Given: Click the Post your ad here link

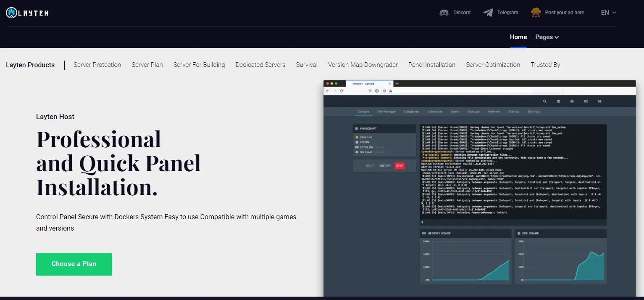Looking at the screenshot, I should click(565, 13).
